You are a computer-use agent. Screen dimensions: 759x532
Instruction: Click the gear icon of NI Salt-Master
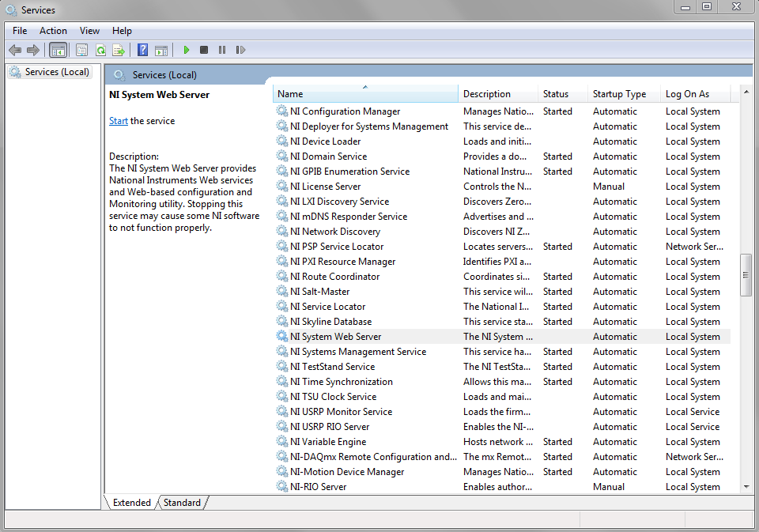pyautogui.click(x=281, y=291)
